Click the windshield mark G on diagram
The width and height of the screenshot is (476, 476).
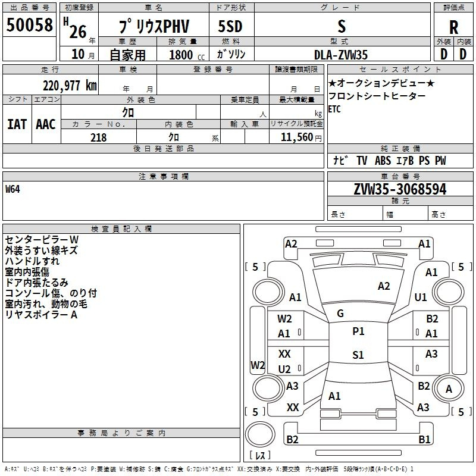coord(340,314)
